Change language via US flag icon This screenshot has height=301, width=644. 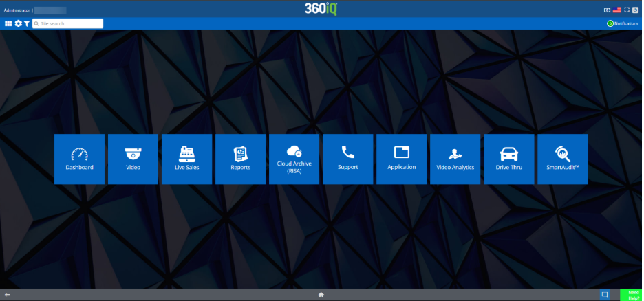pos(617,10)
